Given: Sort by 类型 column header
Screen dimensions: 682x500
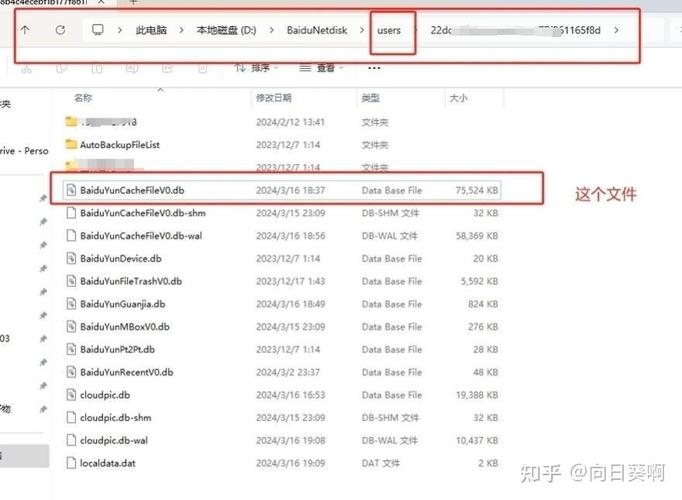Looking at the screenshot, I should [370, 98].
